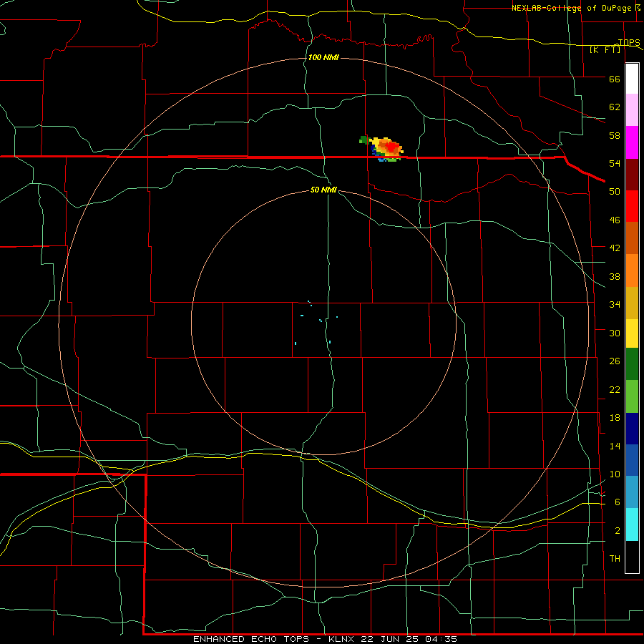Click the green edge of the storm echo
Viewport: 644px width, 644px height.
pos(364,140)
